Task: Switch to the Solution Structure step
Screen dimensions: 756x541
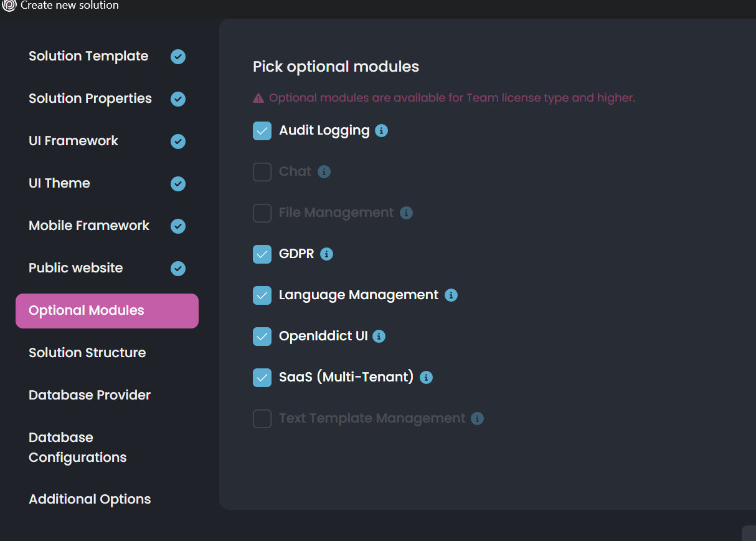Action: (x=87, y=353)
